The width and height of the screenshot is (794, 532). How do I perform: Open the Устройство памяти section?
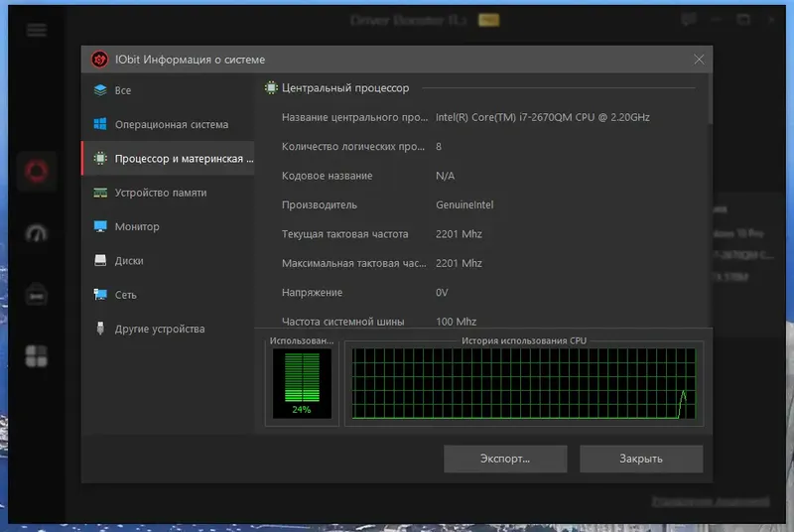(x=168, y=193)
